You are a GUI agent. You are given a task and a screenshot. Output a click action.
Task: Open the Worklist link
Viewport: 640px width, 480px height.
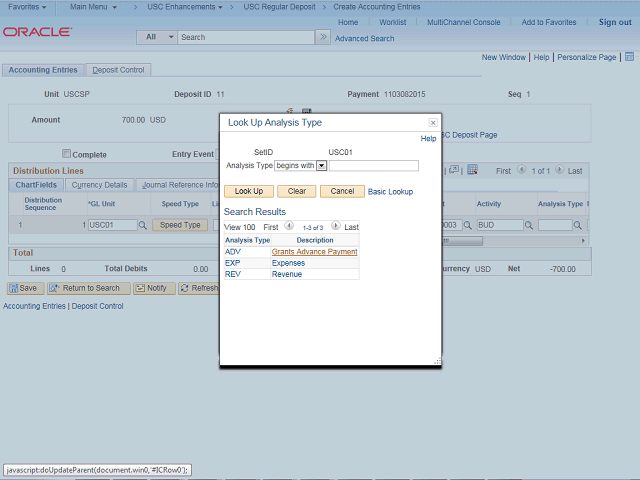[392, 22]
